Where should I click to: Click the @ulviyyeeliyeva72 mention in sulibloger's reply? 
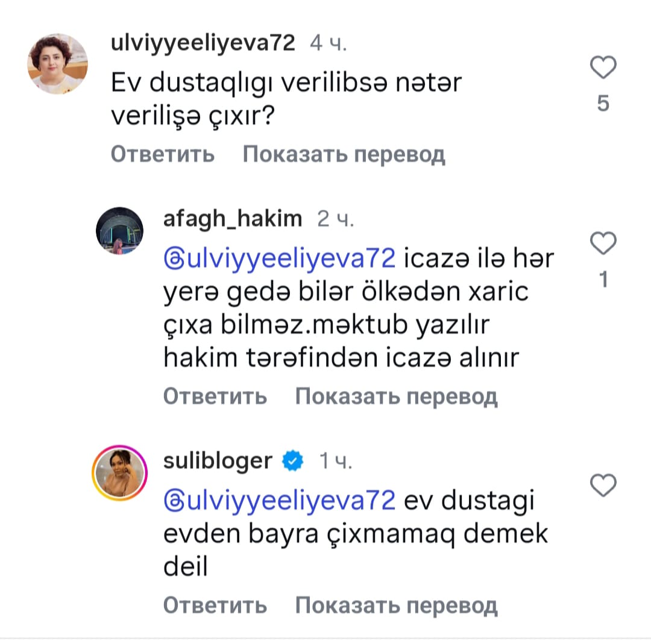tap(279, 501)
